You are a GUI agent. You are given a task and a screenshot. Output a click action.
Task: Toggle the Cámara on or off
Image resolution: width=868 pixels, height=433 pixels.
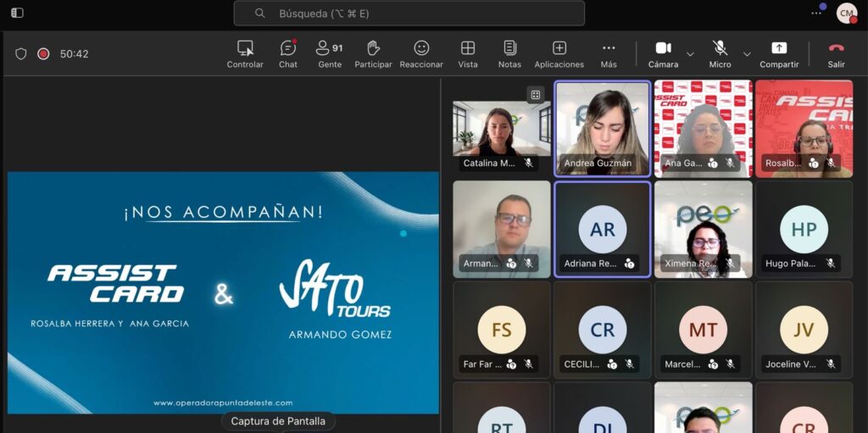coord(663,54)
